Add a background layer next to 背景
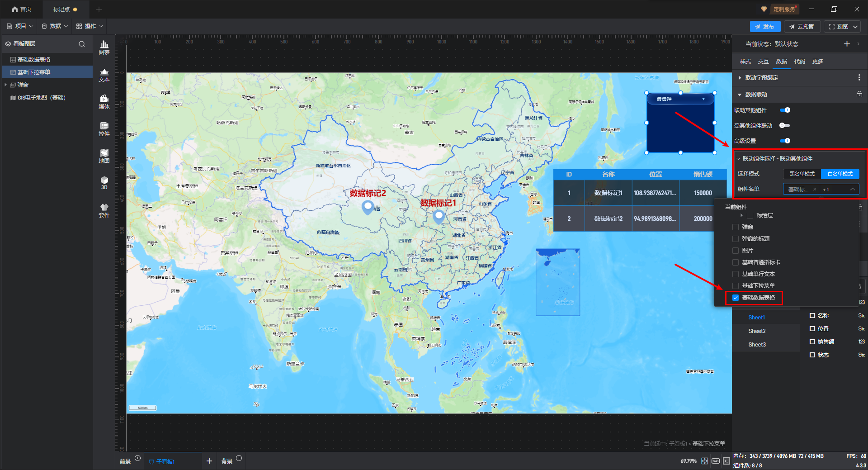The height and width of the screenshot is (470, 868). coord(239,458)
